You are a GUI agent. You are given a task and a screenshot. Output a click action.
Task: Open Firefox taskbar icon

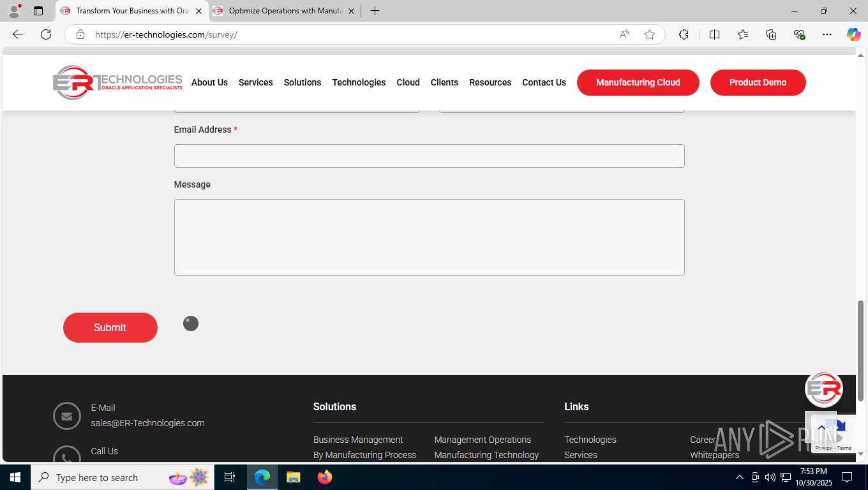[325, 477]
